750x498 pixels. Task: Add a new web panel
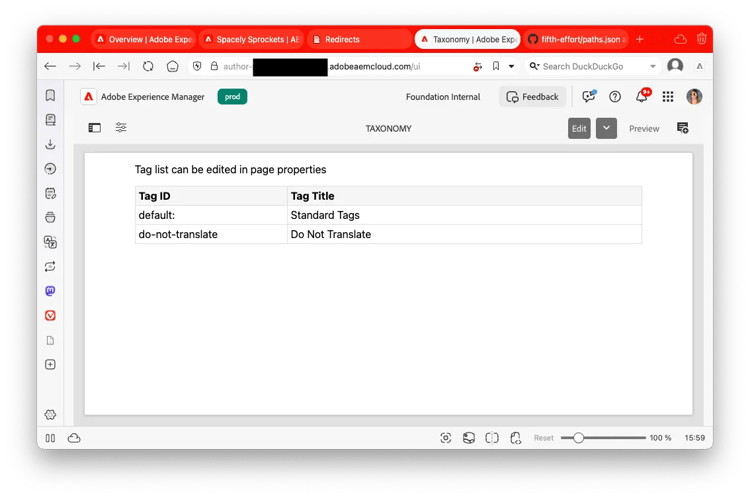click(x=50, y=365)
